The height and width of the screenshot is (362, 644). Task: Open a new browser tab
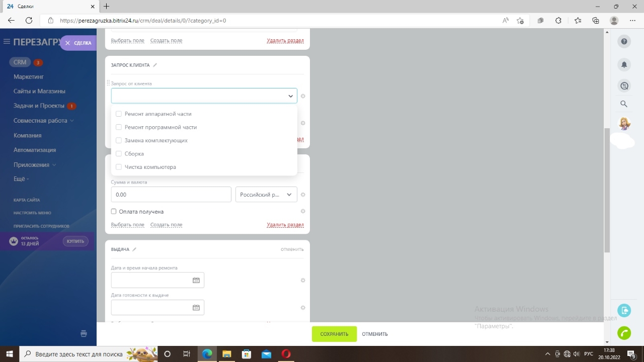point(106,7)
